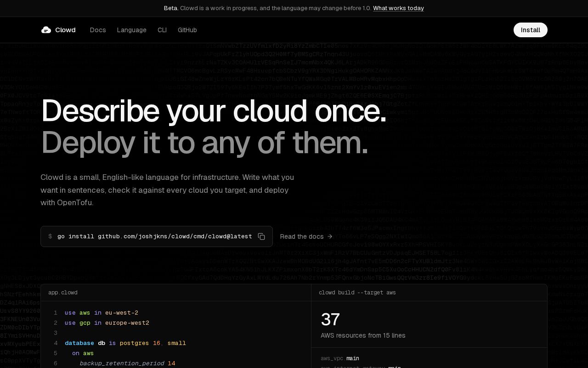Click the 'Describe your cloud once.' heading

pos(214,111)
